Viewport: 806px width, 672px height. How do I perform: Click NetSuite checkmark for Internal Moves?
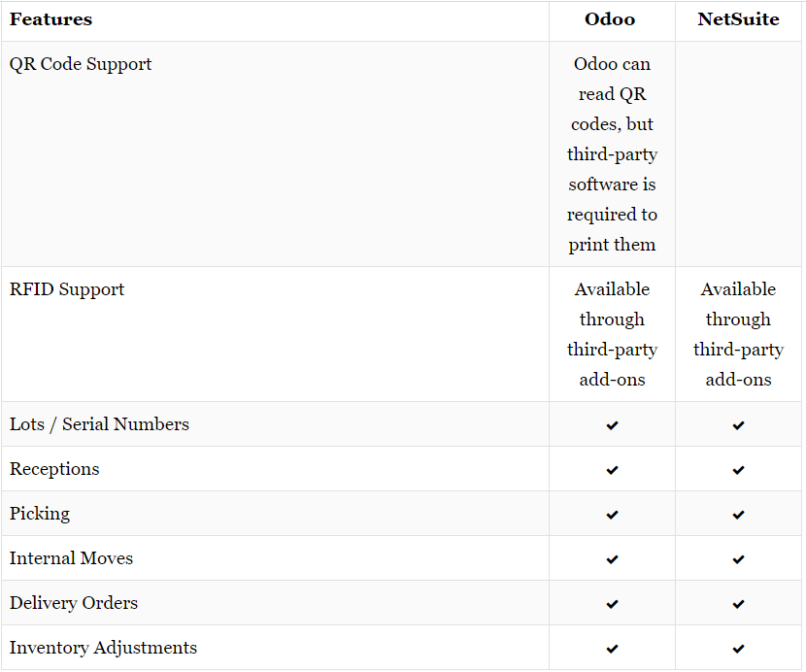[738, 559]
